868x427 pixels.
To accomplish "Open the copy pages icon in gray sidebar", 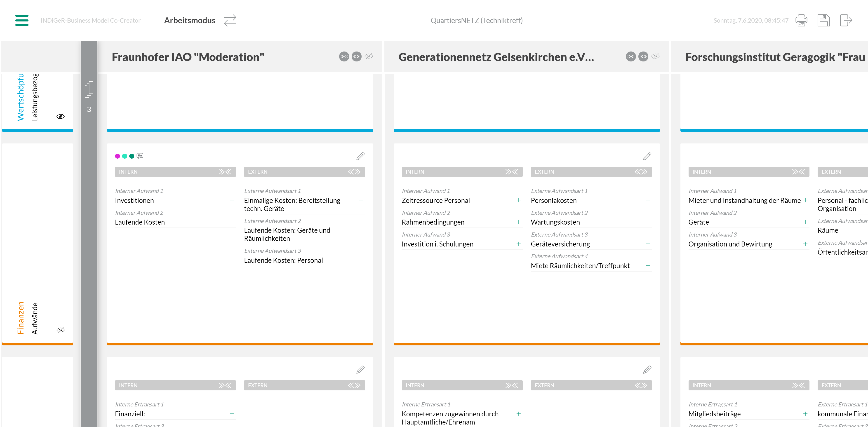I will click(89, 89).
